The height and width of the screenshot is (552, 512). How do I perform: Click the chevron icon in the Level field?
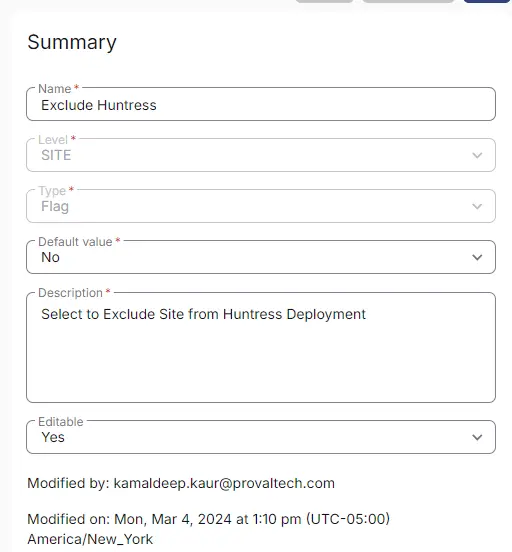click(477, 155)
